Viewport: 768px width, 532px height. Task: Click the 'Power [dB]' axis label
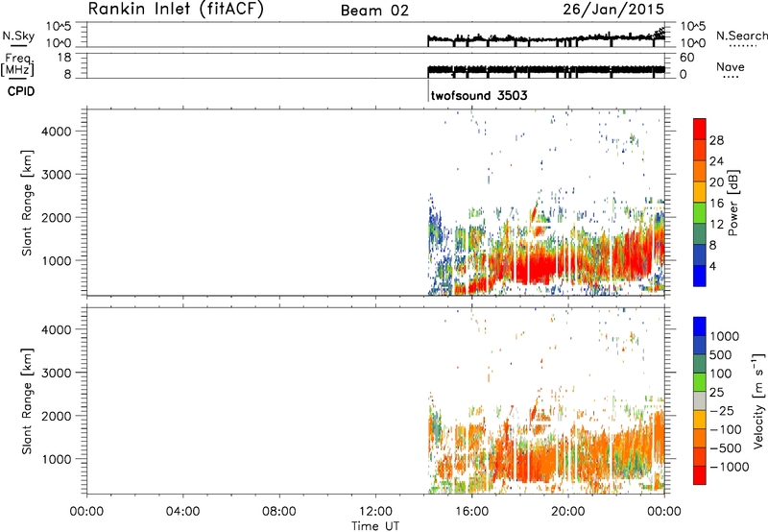pyautogui.click(x=732, y=203)
